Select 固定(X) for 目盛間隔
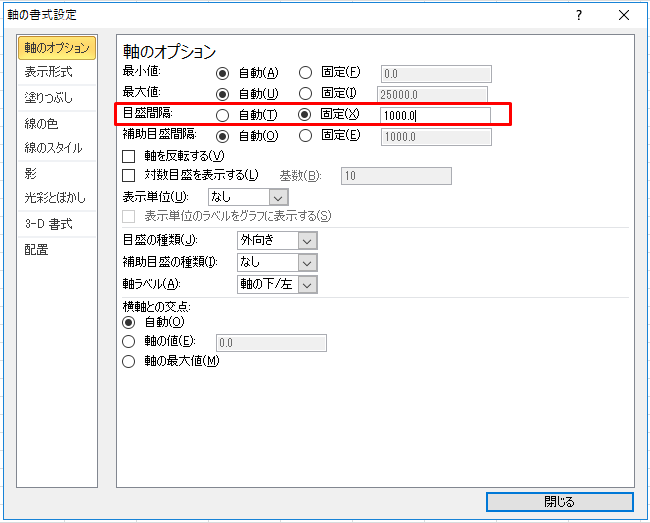The image size is (650, 523). point(305,114)
